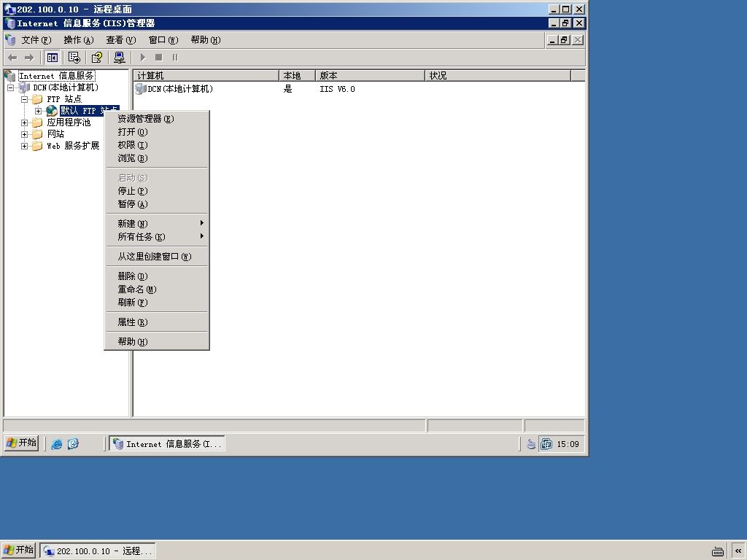Click the Help toolbar icon with question mark
Image resolution: width=747 pixels, height=560 pixels.
[x=97, y=58]
